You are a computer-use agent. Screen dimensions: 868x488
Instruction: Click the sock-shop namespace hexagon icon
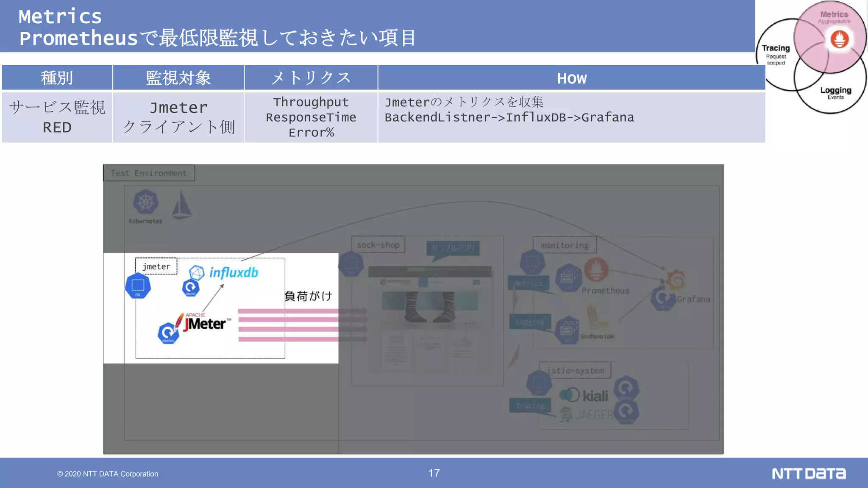[x=351, y=264]
